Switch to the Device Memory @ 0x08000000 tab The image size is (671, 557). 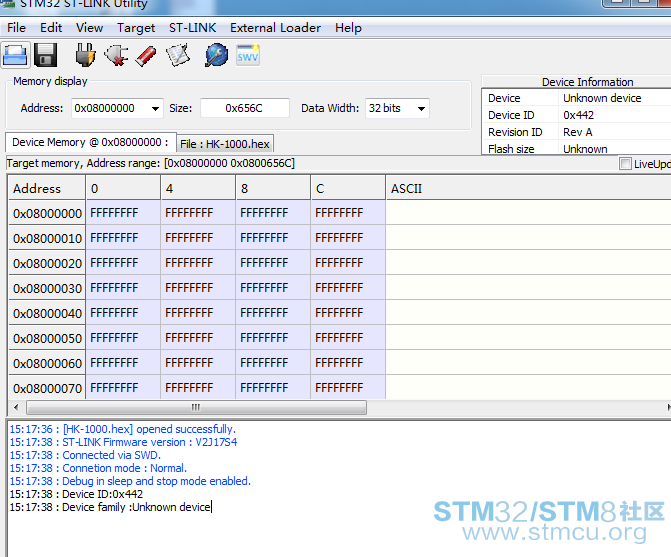(x=90, y=142)
